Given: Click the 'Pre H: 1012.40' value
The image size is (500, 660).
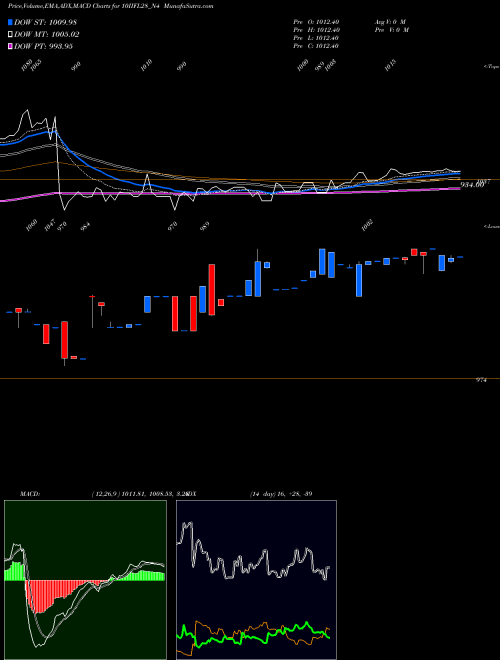Looking at the screenshot, I should [316, 30].
